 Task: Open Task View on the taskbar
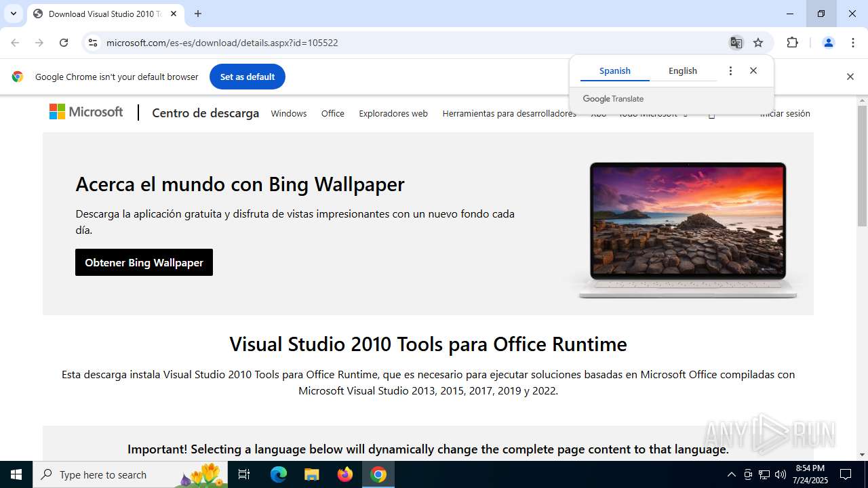(244, 474)
